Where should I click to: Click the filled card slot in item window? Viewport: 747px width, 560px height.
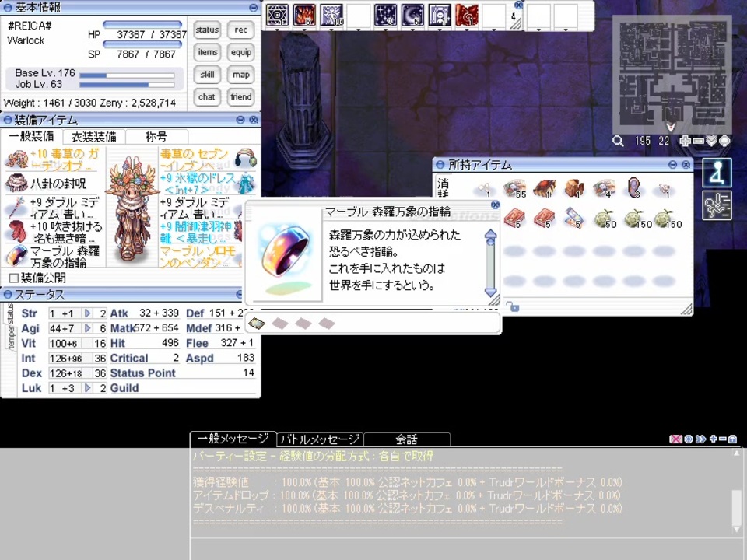point(256,324)
